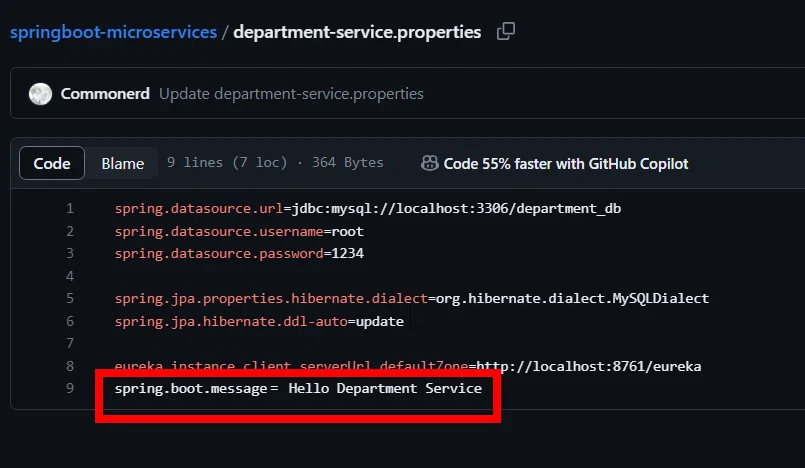Click the spring.datasource.url property line

368,209
